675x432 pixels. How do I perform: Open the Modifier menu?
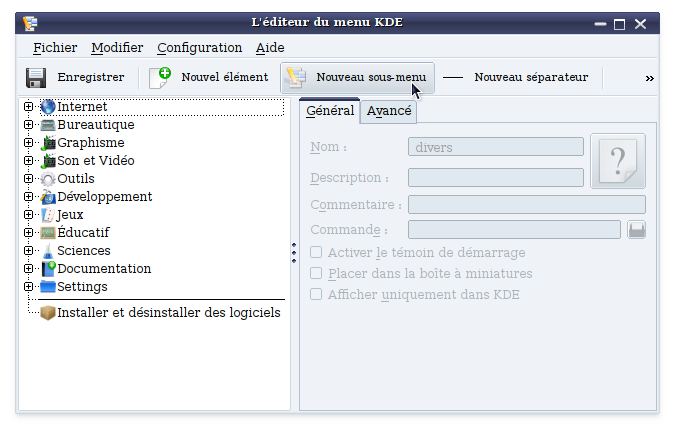pyautogui.click(x=117, y=48)
